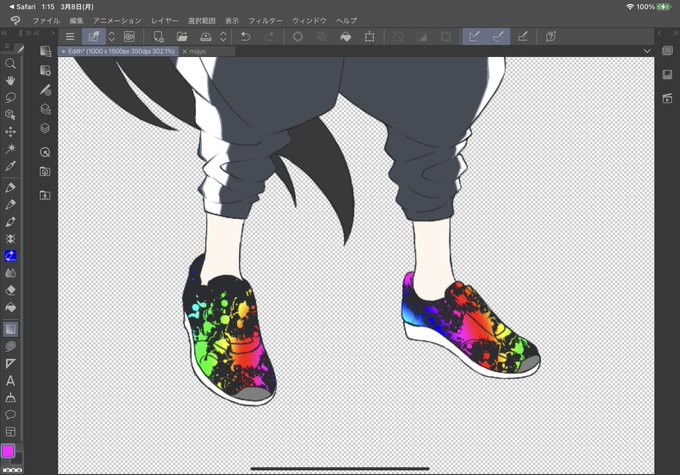The height and width of the screenshot is (475, 680).
Task: Click the Clip Studio eye icon in command bar
Action: [x=129, y=37]
